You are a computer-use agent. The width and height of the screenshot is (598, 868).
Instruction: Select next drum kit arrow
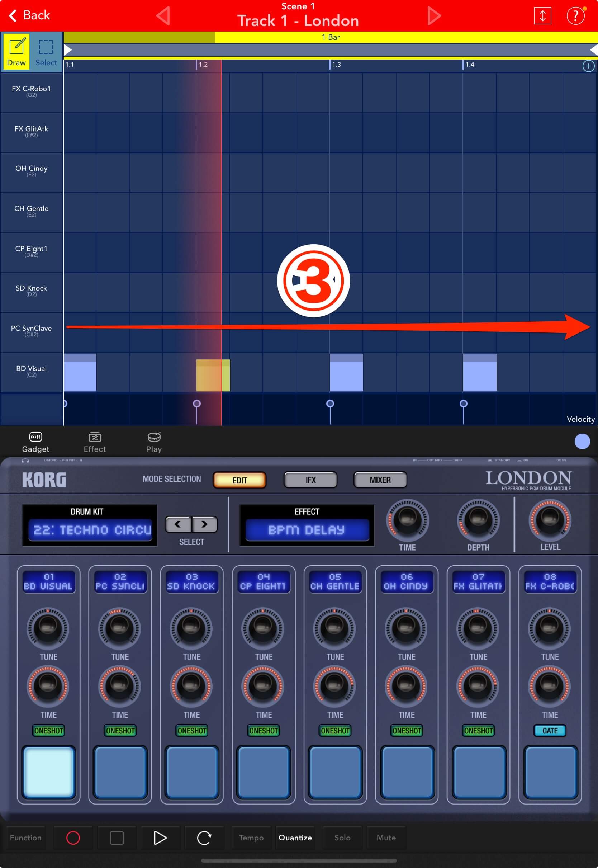205,524
